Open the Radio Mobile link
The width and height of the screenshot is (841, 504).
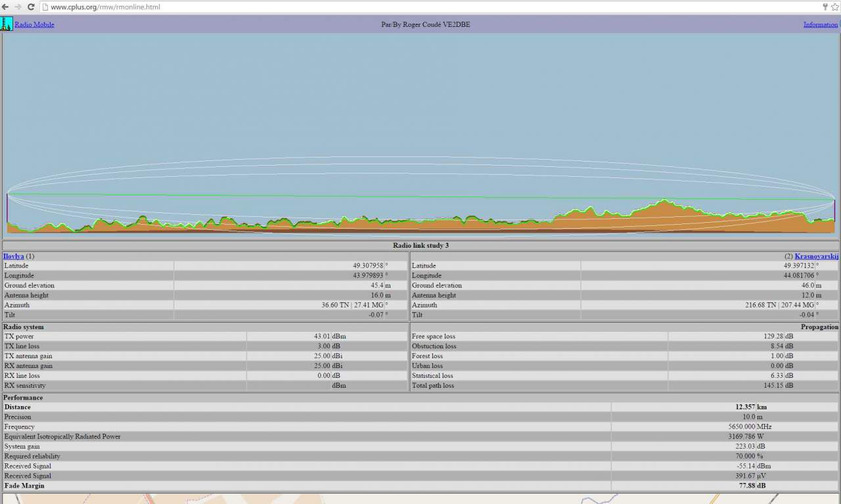(34, 24)
